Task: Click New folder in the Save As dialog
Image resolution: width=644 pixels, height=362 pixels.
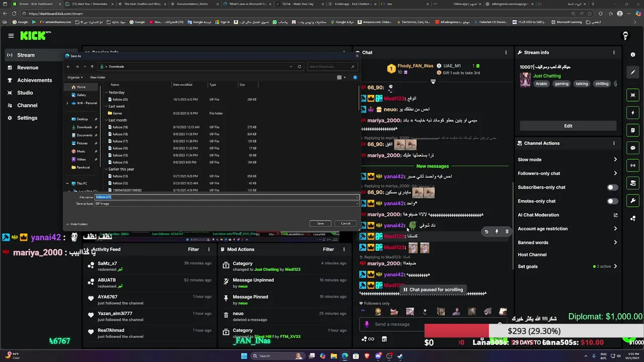Action: [98, 77]
